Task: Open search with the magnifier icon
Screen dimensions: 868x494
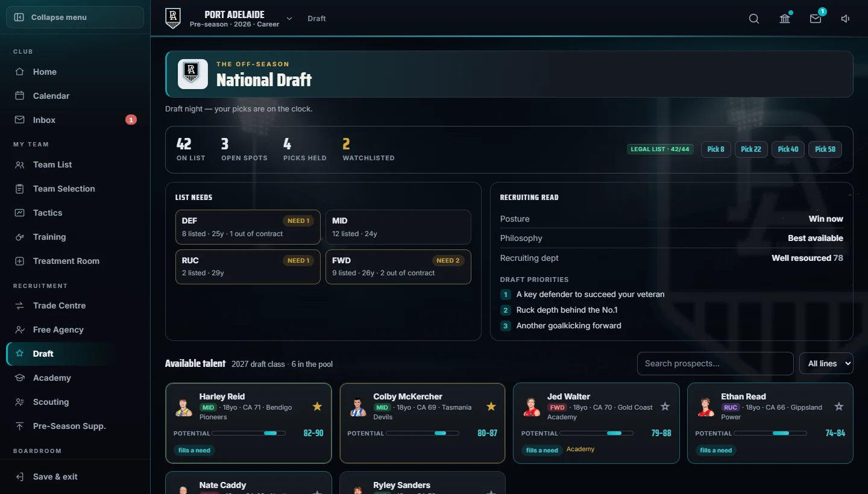Action: point(754,19)
